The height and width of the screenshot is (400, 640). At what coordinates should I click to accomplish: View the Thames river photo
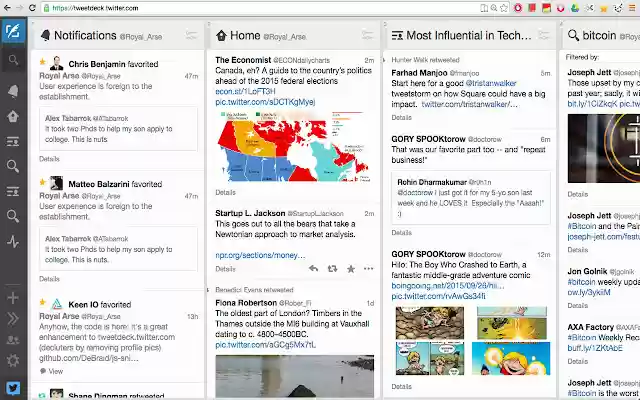tap(294, 376)
